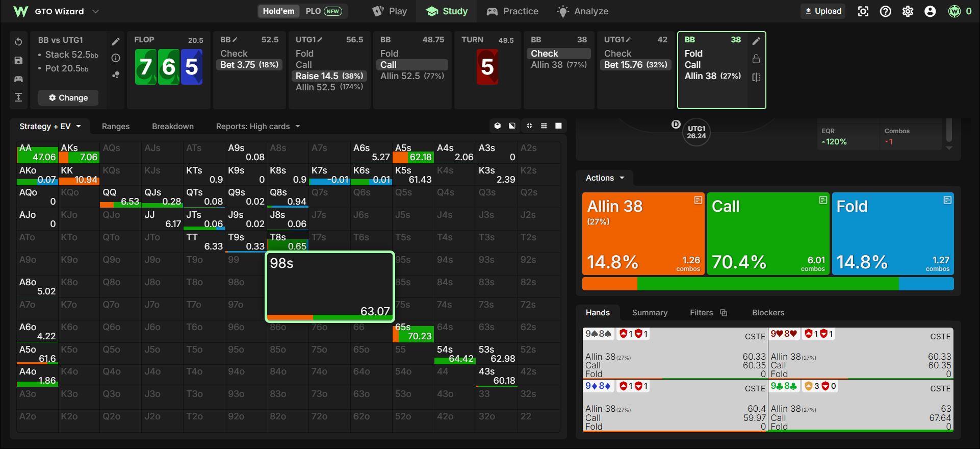The image size is (980, 449).
Task: Click the save (floppy disk) icon
Action: pos(18,60)
